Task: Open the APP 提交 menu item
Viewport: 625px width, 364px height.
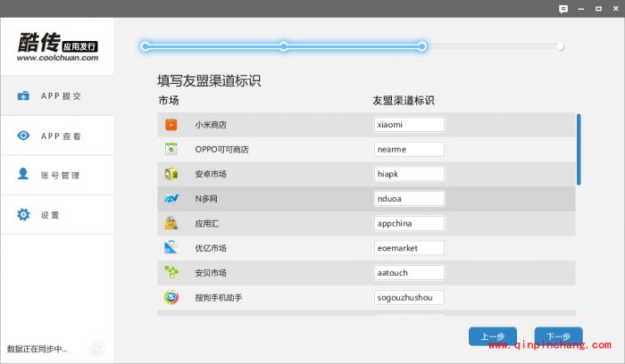Action: [x=57, y=95]
